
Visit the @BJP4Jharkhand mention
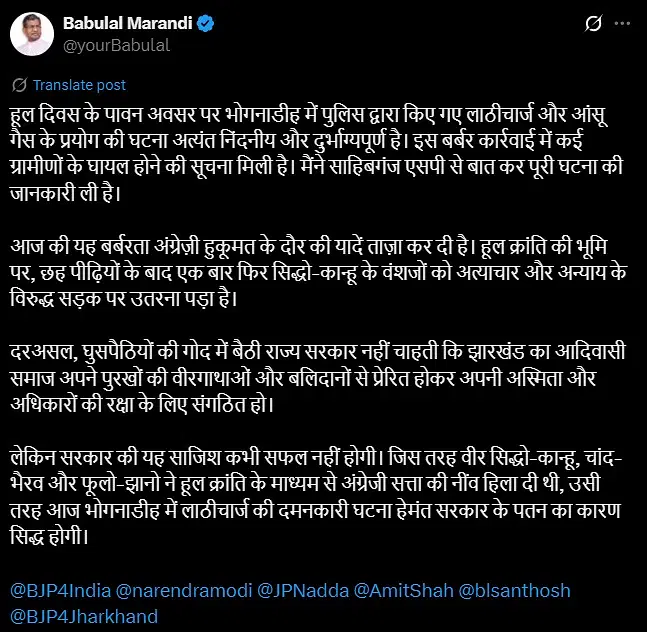[x=84, y=617]
